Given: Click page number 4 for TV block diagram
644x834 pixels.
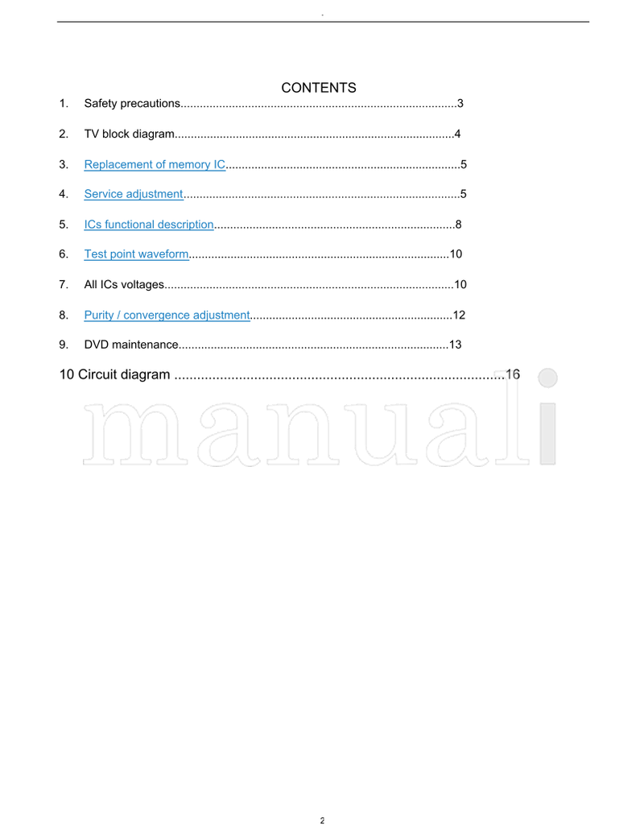Looking at the screenshot, I should pos(457,134).
